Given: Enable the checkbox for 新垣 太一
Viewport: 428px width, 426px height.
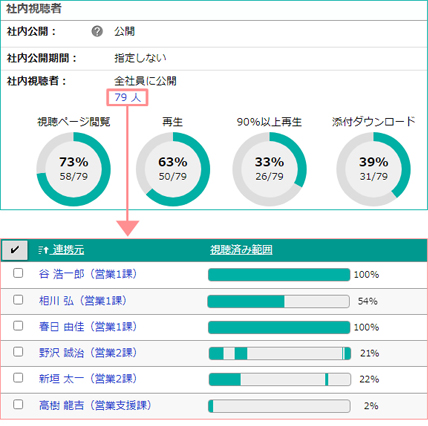Looking at the screenshot, I should (x=18, y=378).
